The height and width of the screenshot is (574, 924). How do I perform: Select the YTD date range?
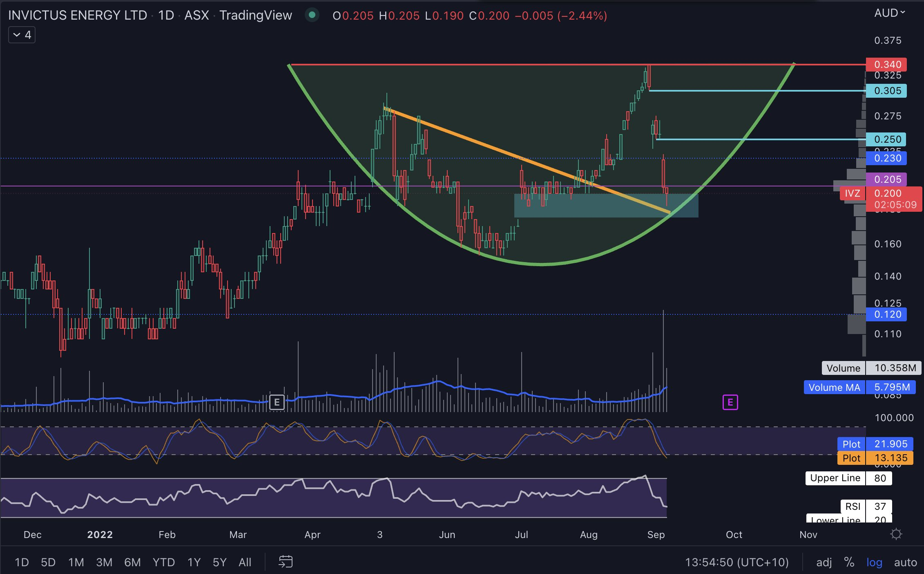[x=163, y=562]
